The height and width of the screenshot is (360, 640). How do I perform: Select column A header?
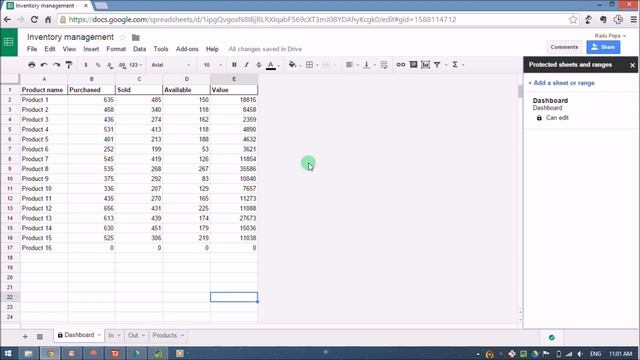[44, 79]
